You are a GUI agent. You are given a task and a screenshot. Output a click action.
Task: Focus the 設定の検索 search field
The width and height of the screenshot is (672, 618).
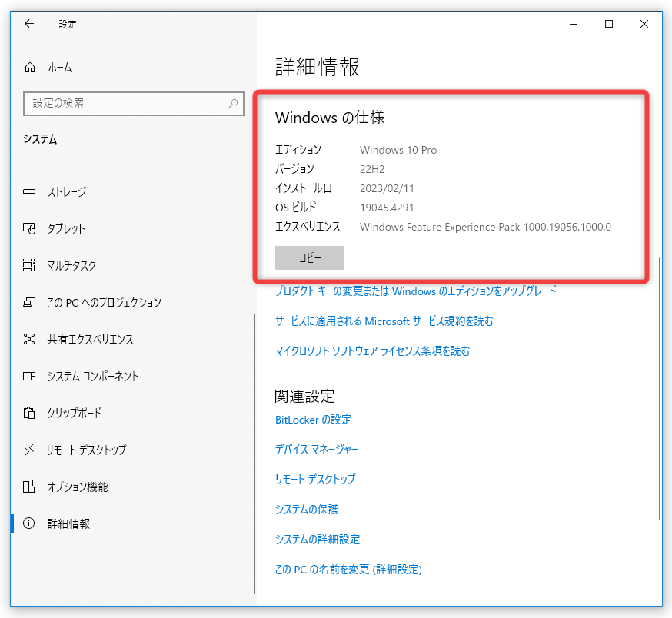pyautogui.click(x=134, y=103)
